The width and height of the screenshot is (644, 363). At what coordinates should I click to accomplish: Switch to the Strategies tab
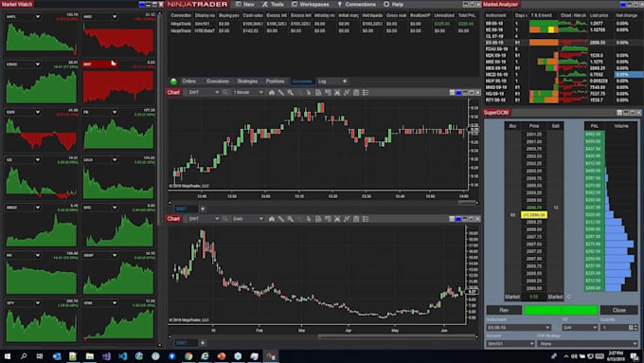click(248, 82)
